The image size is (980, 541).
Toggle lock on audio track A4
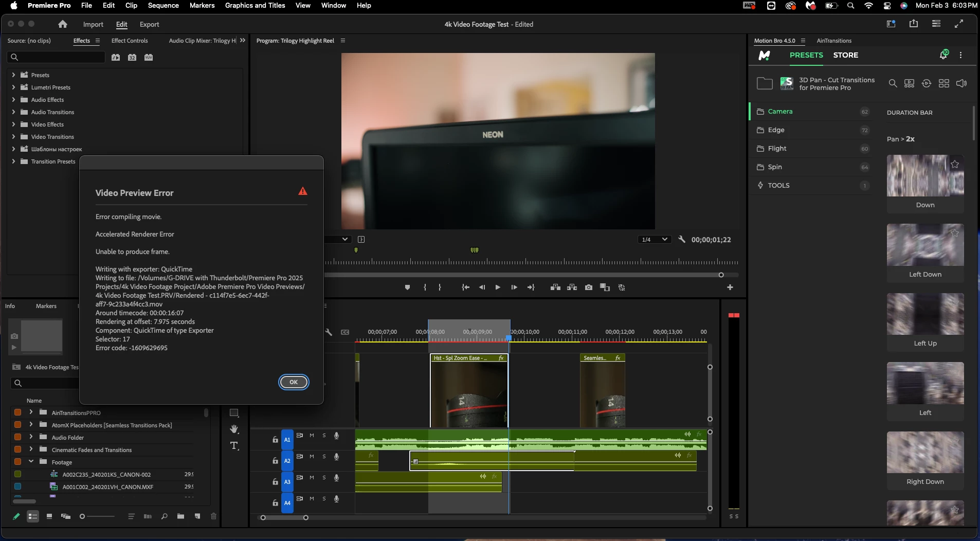(275, 503)
